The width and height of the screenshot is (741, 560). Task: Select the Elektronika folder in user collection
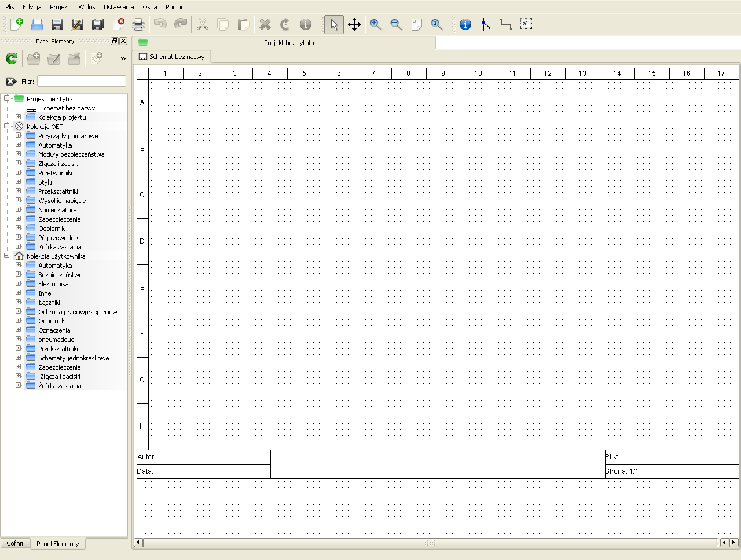53,284
